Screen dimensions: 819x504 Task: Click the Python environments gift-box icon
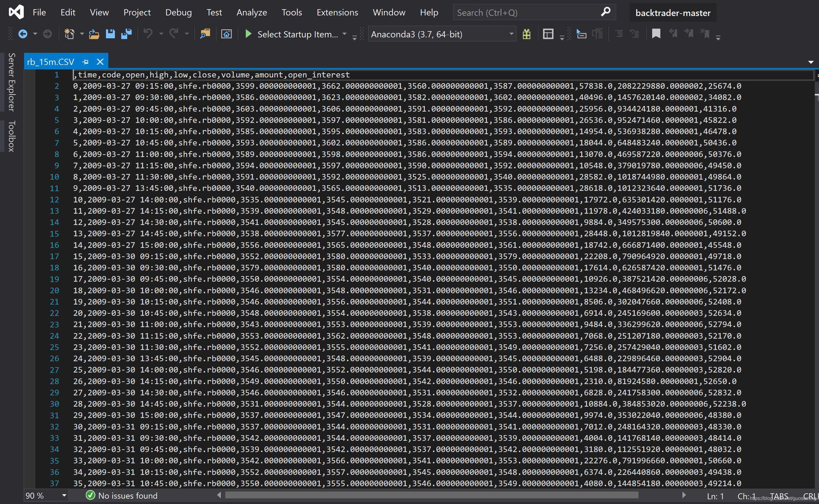526,34
